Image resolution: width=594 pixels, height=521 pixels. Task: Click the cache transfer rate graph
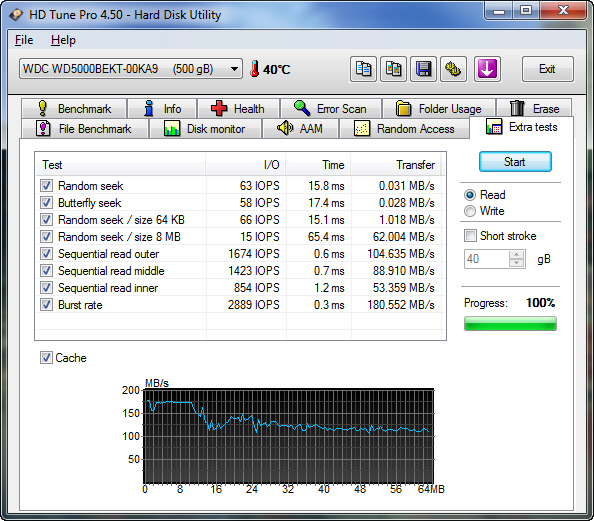tap(288, 436)
